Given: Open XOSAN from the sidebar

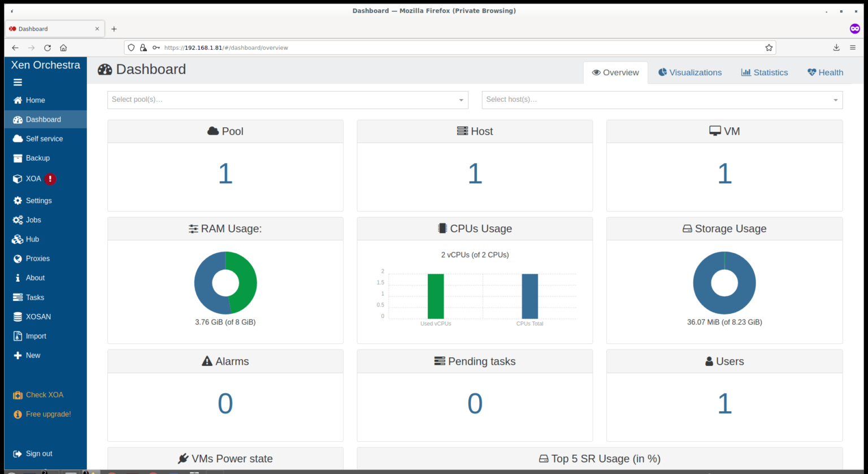Looking at the screenshot, I should coord(38,317).
